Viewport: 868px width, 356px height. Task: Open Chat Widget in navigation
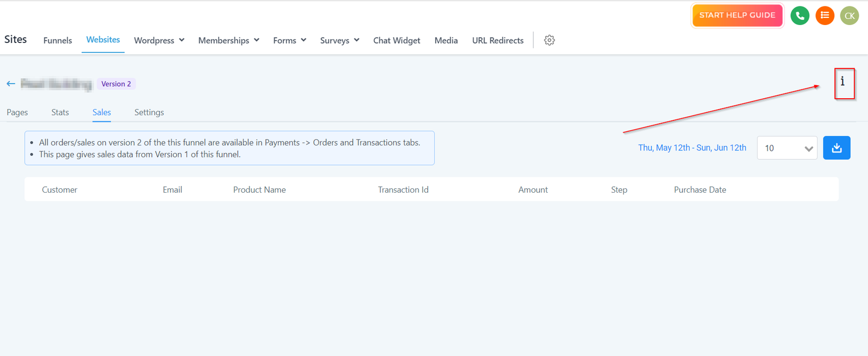pyautogui.click(x=397, y=40)
